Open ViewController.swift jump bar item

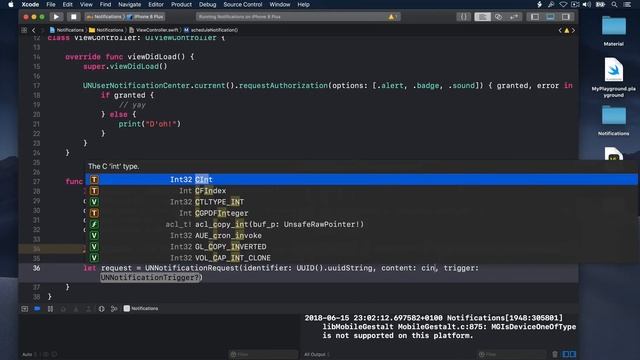pos(153,30)
